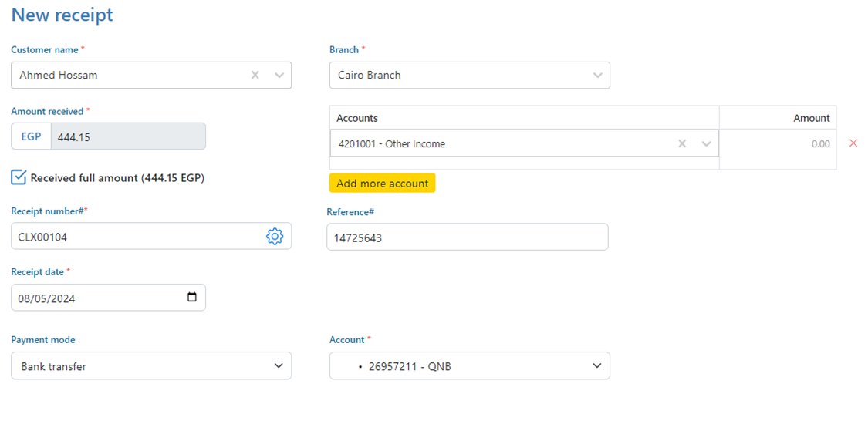Expand the Accounts row dropdown chevron

(706, 143)
